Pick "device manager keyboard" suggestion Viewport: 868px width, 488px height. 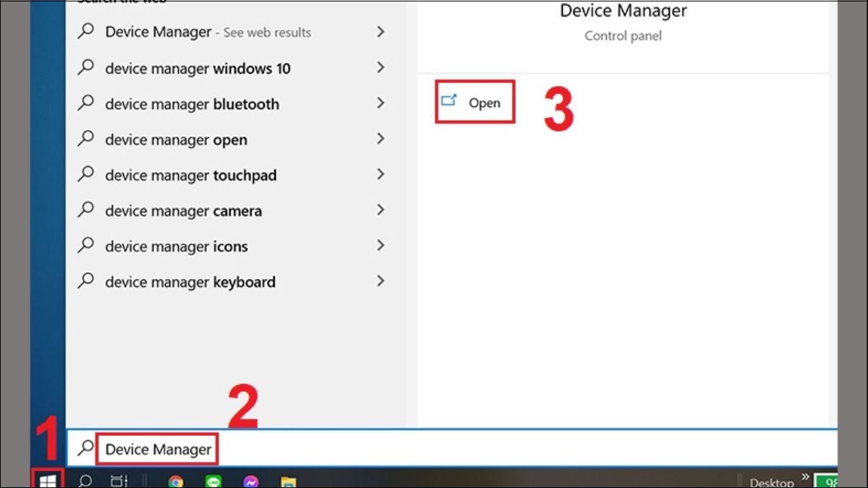click(x=235, y=281)
